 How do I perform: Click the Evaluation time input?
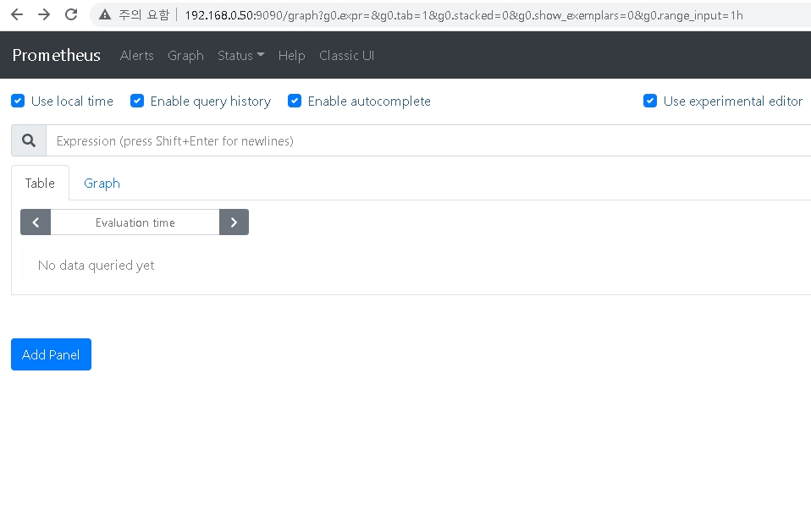pyautogui.click(x=135, y=222)
